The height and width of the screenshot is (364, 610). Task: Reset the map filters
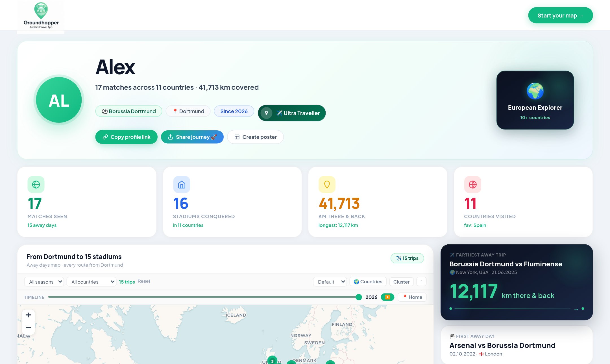pos(144,281)
